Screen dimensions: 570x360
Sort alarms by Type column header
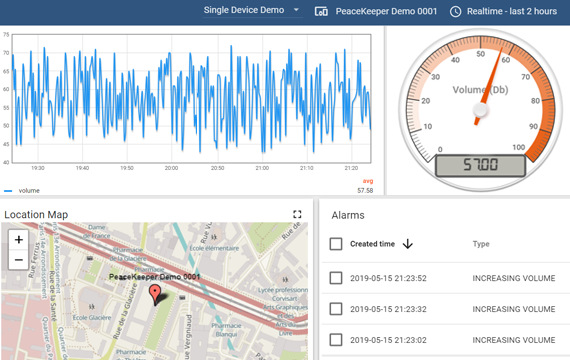(481, 244)
